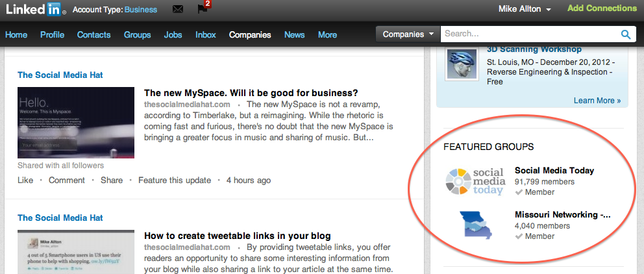Screen dimensions: 644x274
Task: Open the 3D Scanning Workshop title link
Action: 534,49
